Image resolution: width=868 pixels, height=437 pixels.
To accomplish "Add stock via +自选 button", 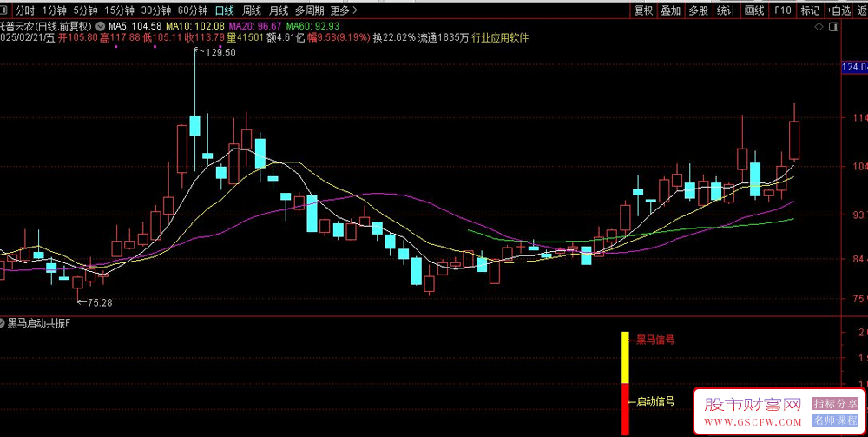I will 838,10.
